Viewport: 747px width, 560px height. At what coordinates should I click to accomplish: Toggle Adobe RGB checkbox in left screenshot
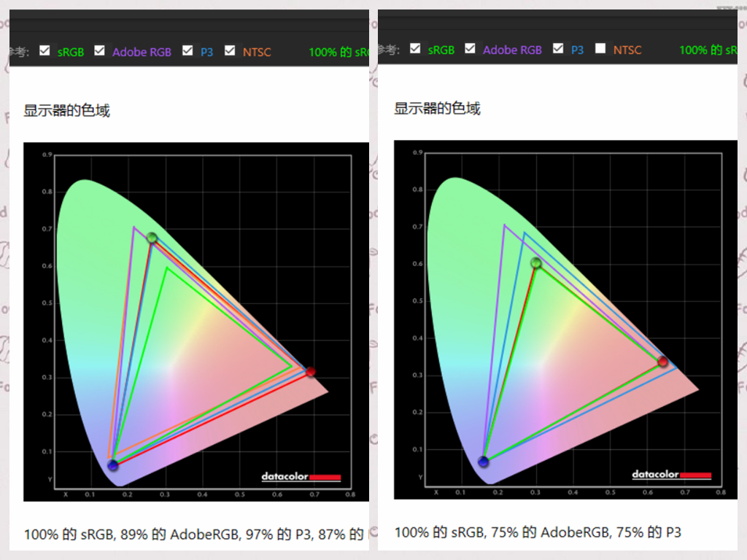[99, 50]
